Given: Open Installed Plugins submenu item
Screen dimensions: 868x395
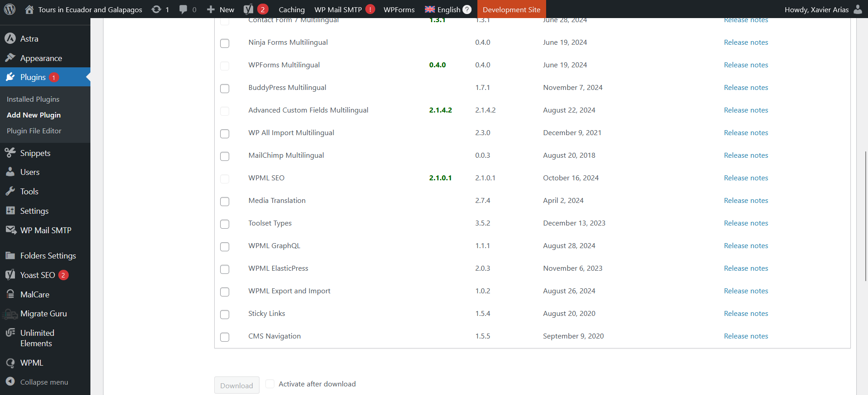Looking at the screenshot, I should click(33, 99).
